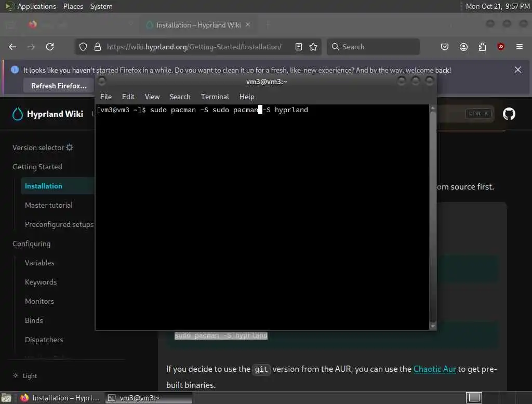Open terminal Help menu

click(247, 97)
